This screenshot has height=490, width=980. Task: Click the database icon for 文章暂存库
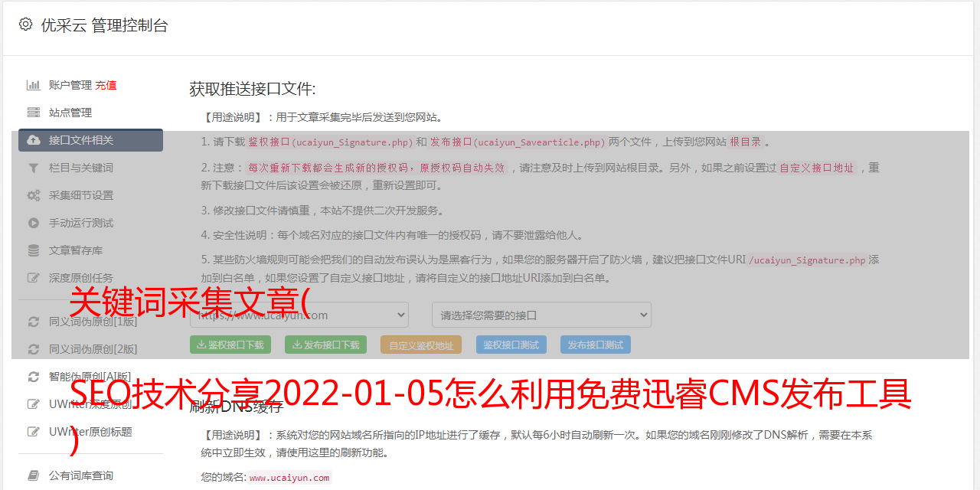34,250
